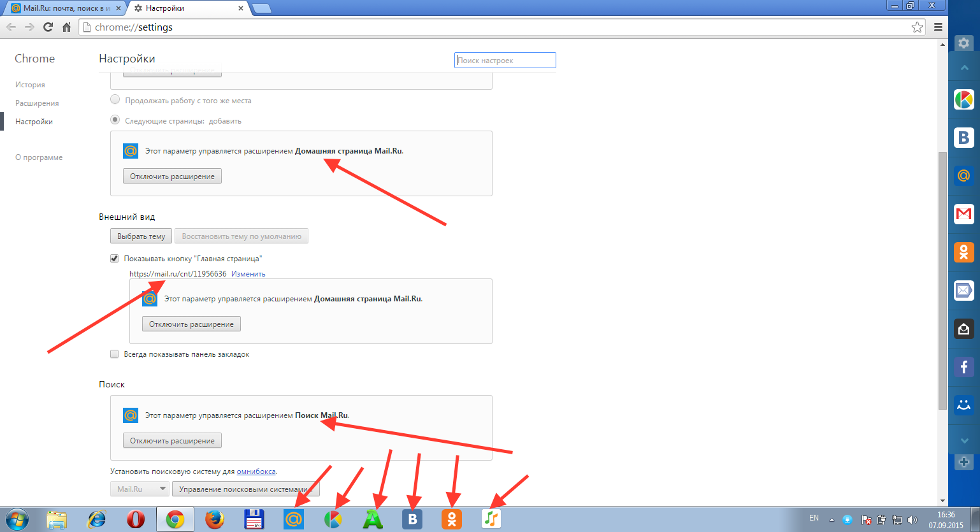This screenshot has height=532, width=980.
Task: Open VK shortcut on the taskbar
Action: point(412,519)
